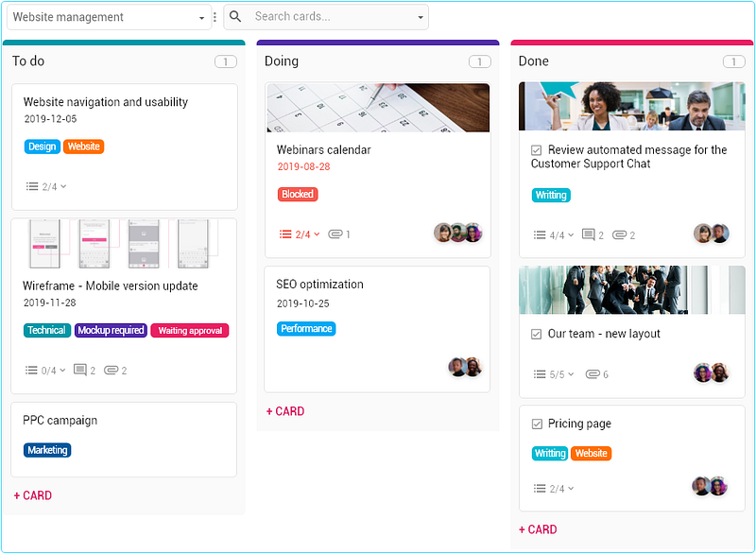The image size is (756, 554).
Task: Open comments on Review automated message card
Action: click(x=593, y=234)
